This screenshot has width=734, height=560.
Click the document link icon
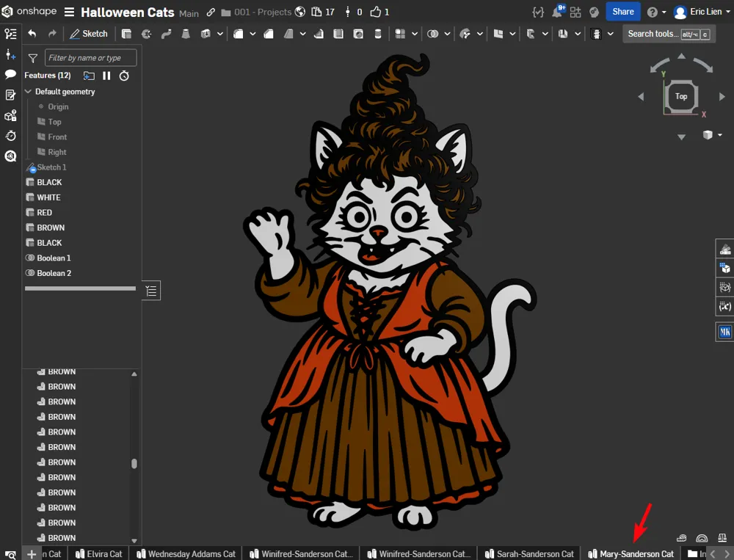tap(211, 12)
